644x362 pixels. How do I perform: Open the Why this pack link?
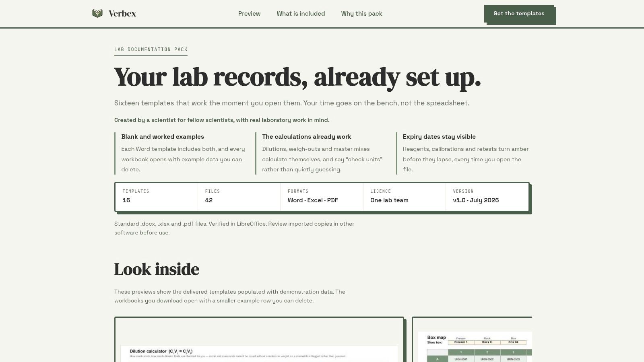coord(361,14)
